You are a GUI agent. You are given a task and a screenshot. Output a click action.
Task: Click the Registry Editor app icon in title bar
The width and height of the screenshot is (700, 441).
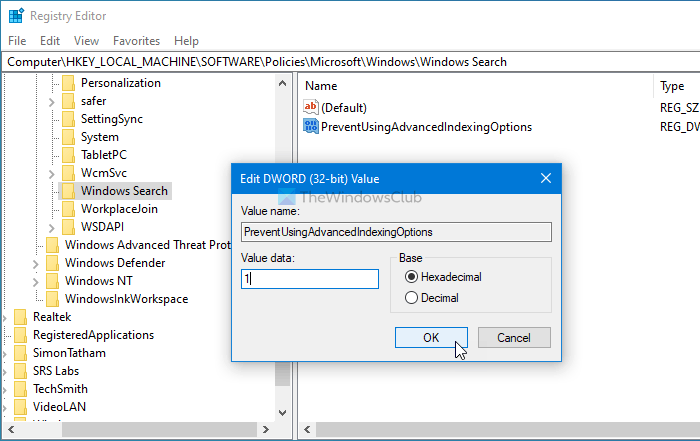pyautogui.click(x=16, y=16)
